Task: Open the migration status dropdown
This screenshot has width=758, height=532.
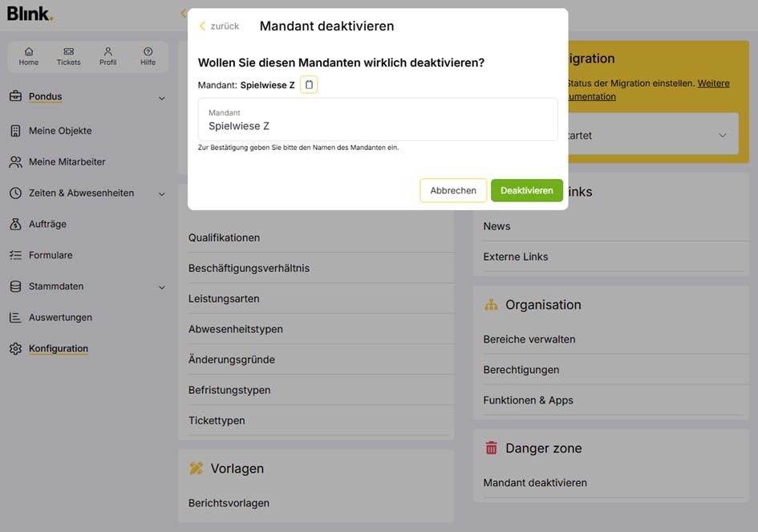Action: 722,136
